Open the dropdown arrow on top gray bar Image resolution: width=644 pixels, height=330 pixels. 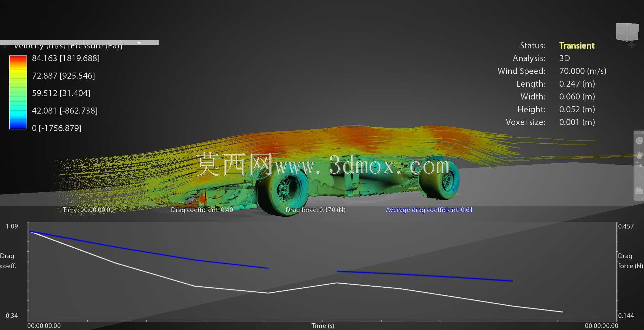pyautogui.click(x=139, y=43)
